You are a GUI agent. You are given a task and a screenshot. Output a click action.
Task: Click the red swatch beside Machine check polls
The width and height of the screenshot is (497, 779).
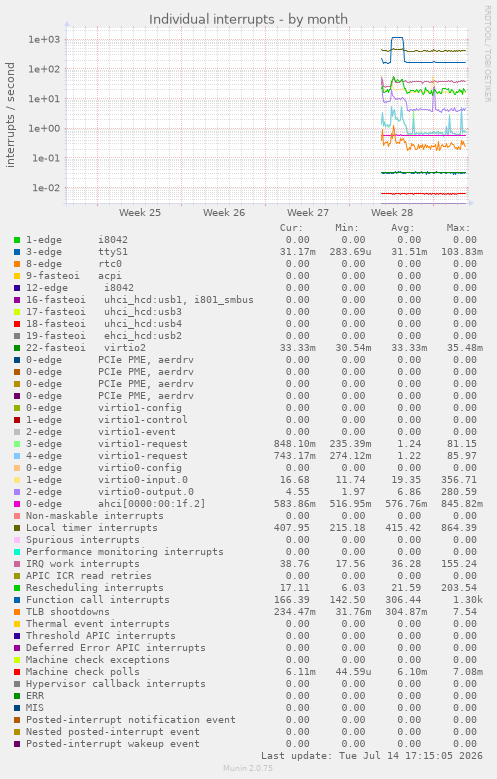click(17, 672)
